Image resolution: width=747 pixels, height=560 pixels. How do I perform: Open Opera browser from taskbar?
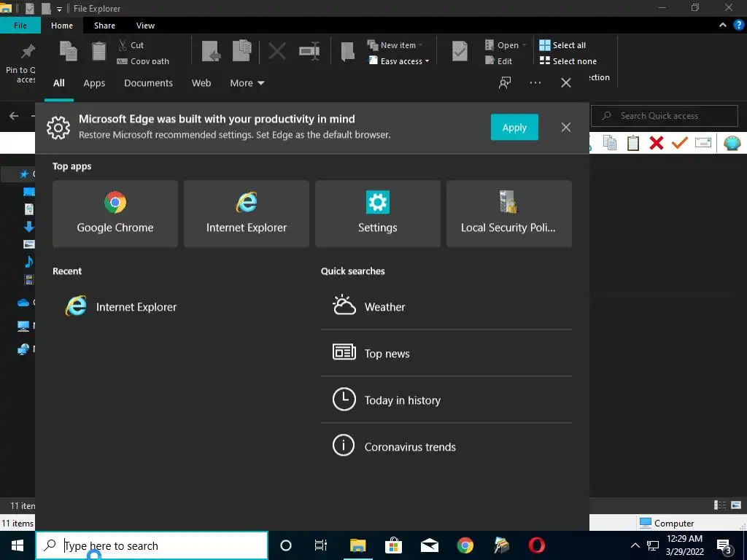(x=537, y=545)
